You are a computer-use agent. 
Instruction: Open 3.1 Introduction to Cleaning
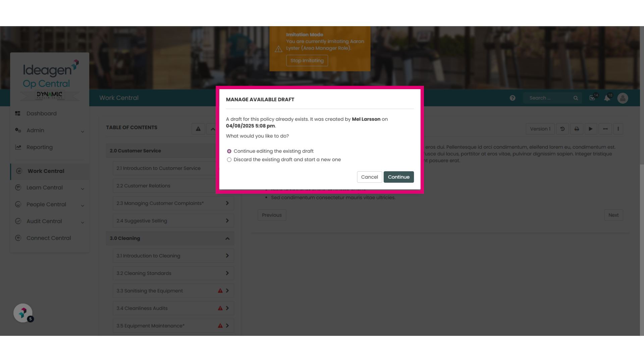click(173, 256)
